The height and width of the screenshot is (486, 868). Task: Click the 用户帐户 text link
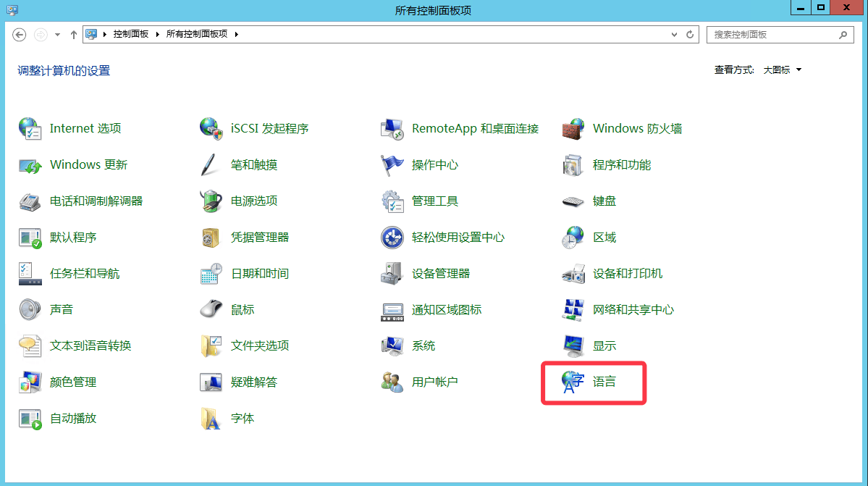(434, 382)
